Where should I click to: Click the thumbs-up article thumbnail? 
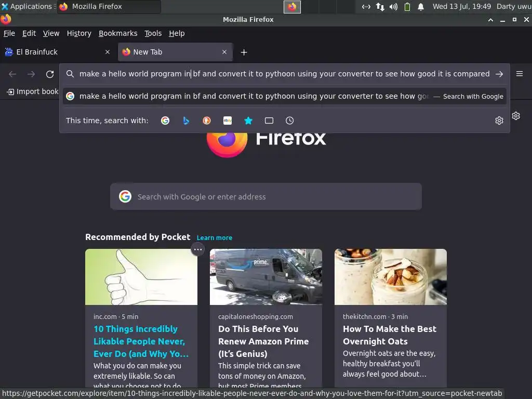[x=141, y=277]
